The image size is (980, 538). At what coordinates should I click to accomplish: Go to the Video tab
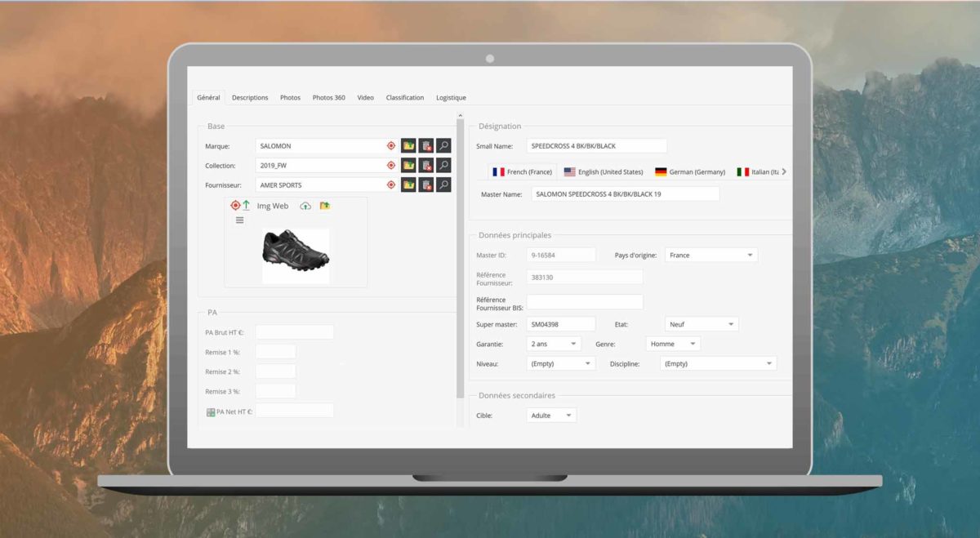click(x=365, y=97)
